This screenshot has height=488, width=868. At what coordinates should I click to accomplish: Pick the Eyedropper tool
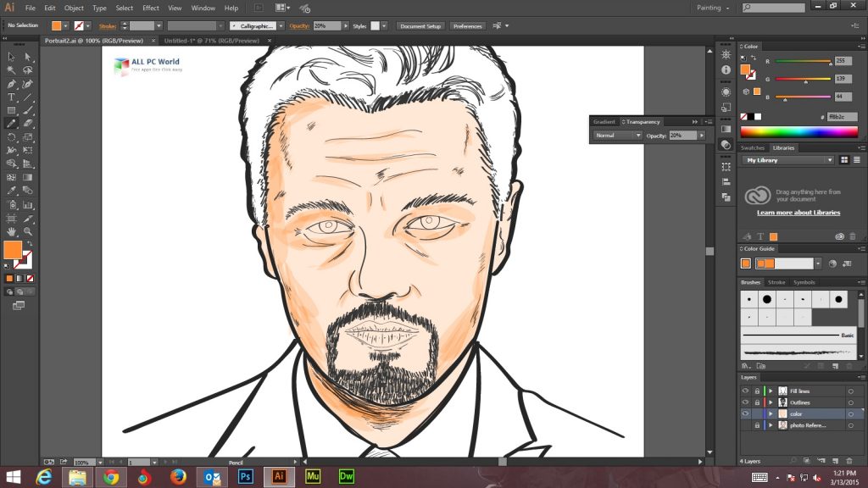pyautogui.click(x=12, y=191)
